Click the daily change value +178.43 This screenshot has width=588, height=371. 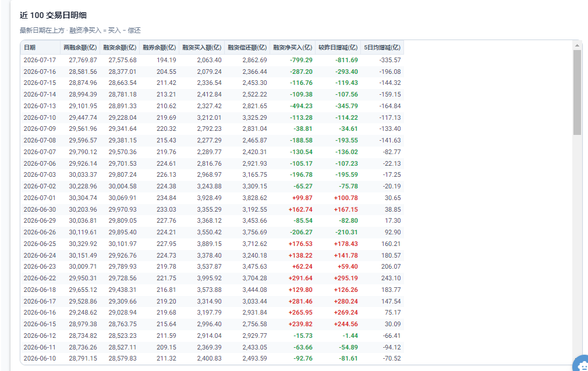click(x=346, y=244)
